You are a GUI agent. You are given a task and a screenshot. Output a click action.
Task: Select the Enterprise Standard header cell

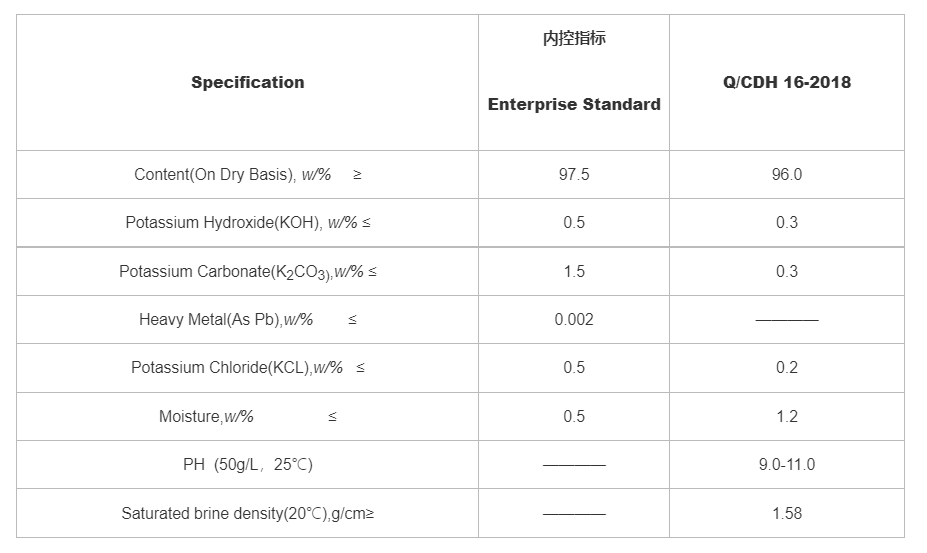(x=574, y=104)
